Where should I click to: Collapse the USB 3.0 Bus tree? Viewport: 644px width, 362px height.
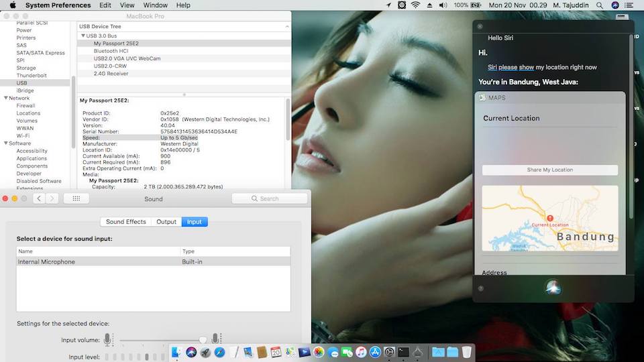point(83,36)
